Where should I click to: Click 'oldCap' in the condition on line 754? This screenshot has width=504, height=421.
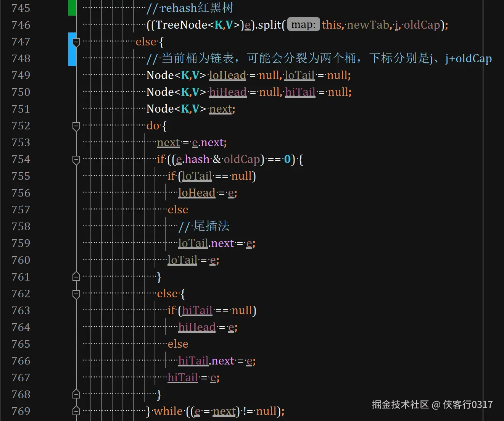[x=242, y=159]
